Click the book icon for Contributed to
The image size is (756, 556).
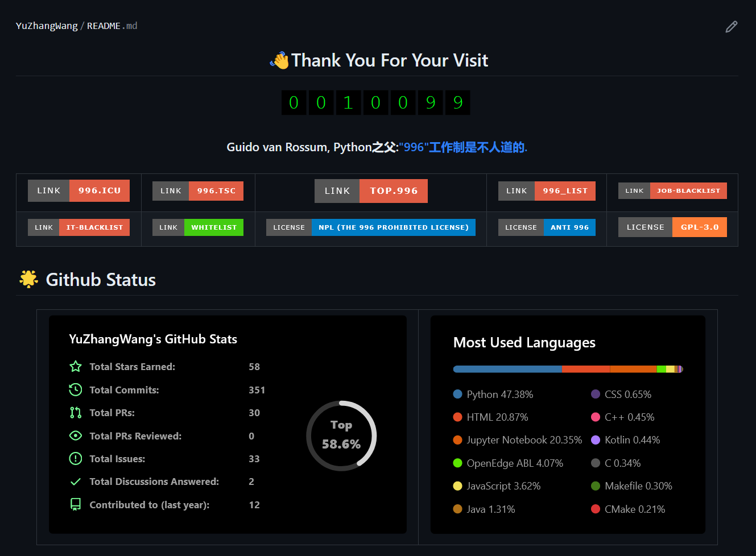pos(75,505)
